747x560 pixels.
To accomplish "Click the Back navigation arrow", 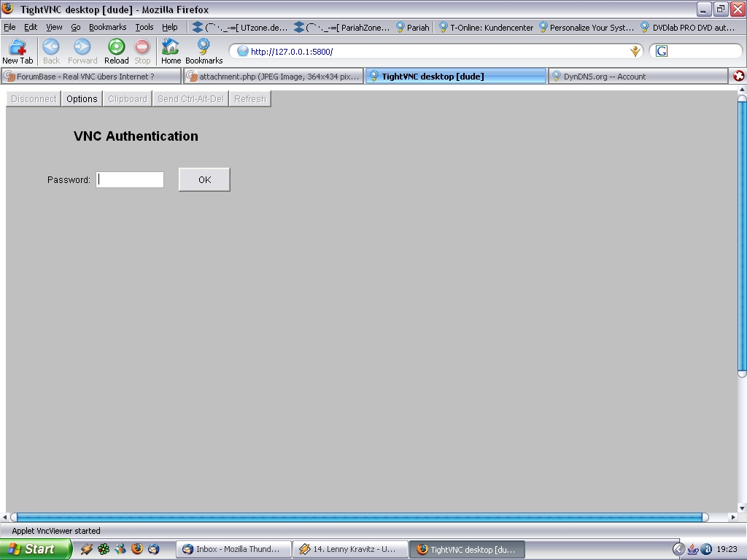I will coord(51,51).
